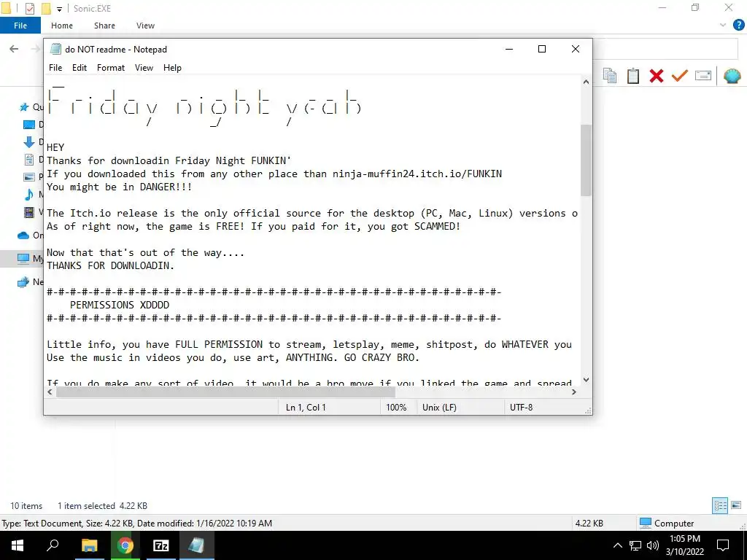This screenshot has width=747, height=560.
Task: Open File Explorer from the taskbar
Action: tap(89, 545)
